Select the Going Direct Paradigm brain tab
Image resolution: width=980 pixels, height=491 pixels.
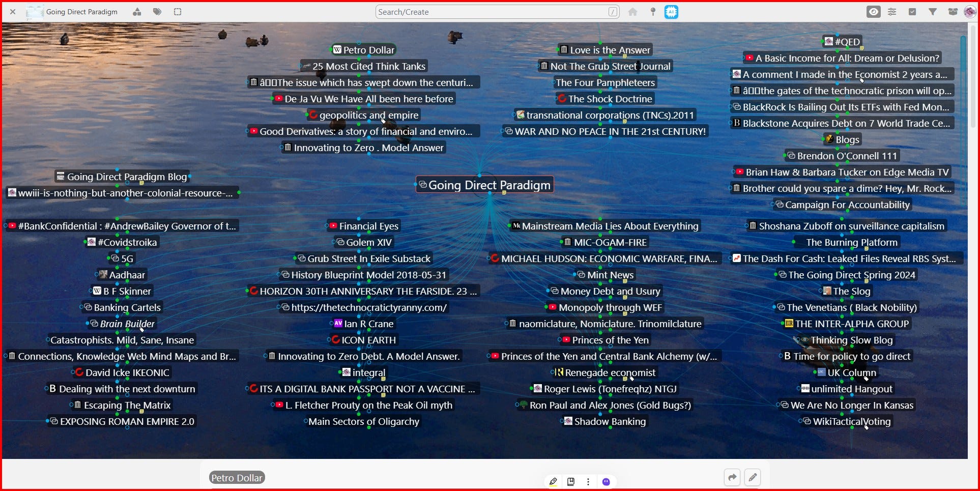click(x=72, y=12)
